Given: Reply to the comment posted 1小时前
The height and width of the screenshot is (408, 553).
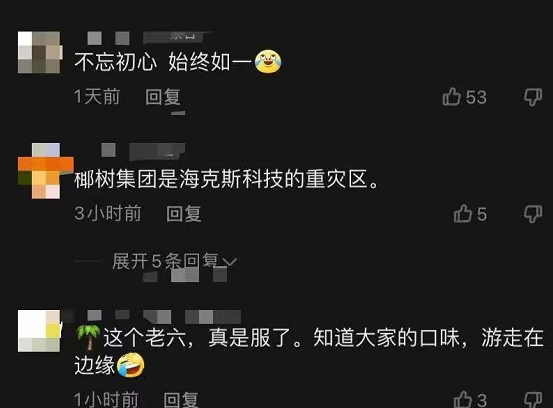Looking at the screenshot, I should click(181, 400).
